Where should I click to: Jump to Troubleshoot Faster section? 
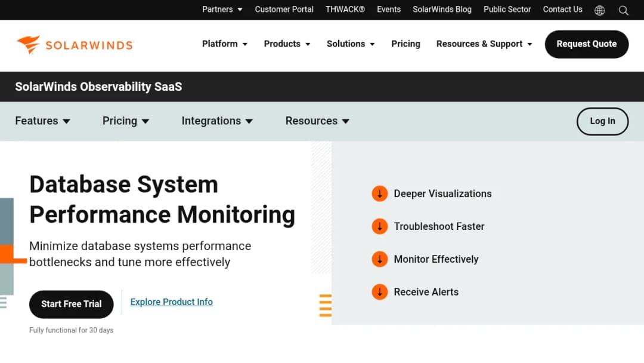click(439, 226)
